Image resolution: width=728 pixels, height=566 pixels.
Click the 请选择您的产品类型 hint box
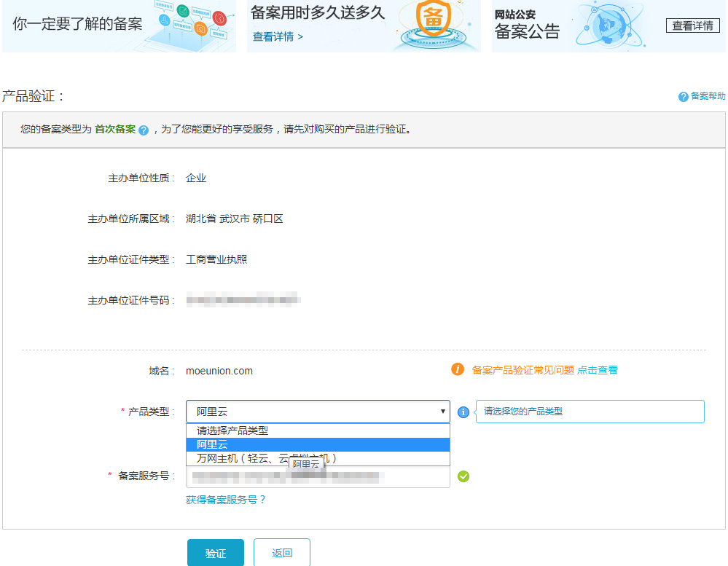pos(590,412)
